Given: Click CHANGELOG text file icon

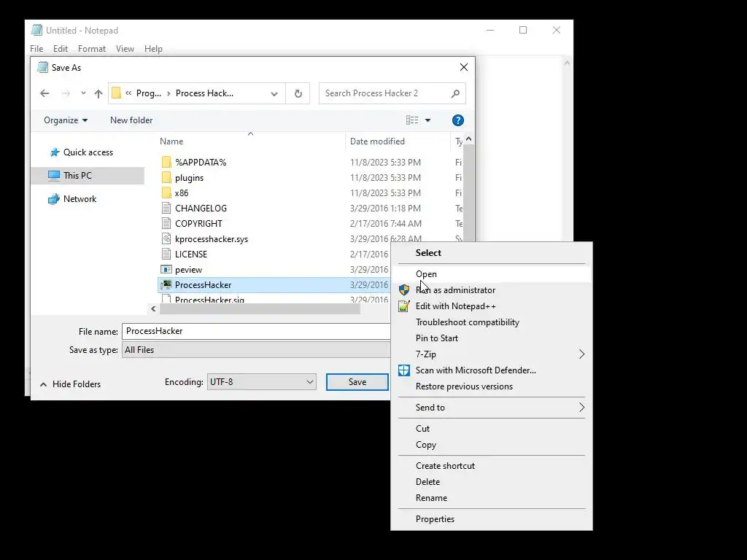Looking at the screenshot, I should 166,208.
